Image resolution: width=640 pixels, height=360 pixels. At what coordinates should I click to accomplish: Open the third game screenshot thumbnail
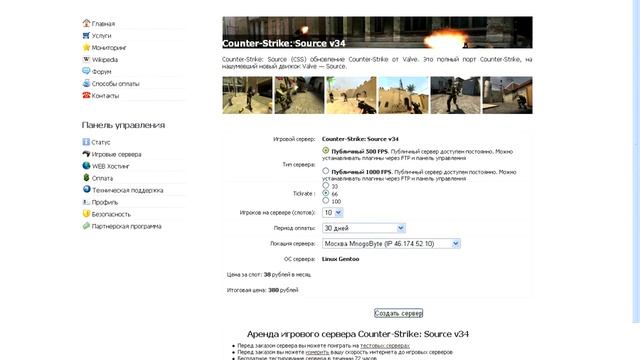tap(351, 95)
